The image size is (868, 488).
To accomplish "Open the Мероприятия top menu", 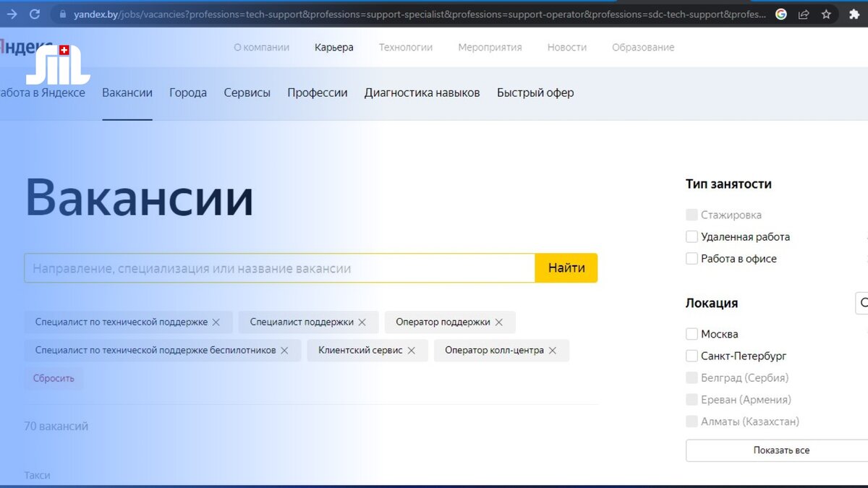I will [x=490, y=47].
